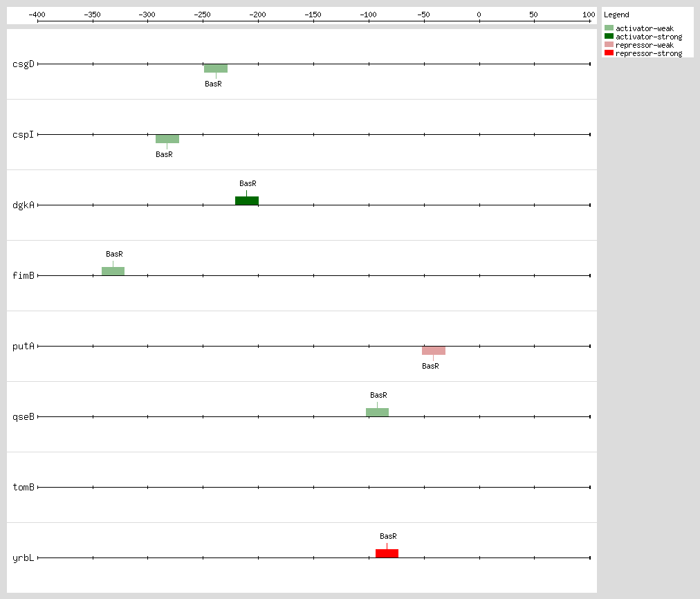Click the repressor-strong legend color swatch
Screen dimensions: 700x599
tap(609, 53)
